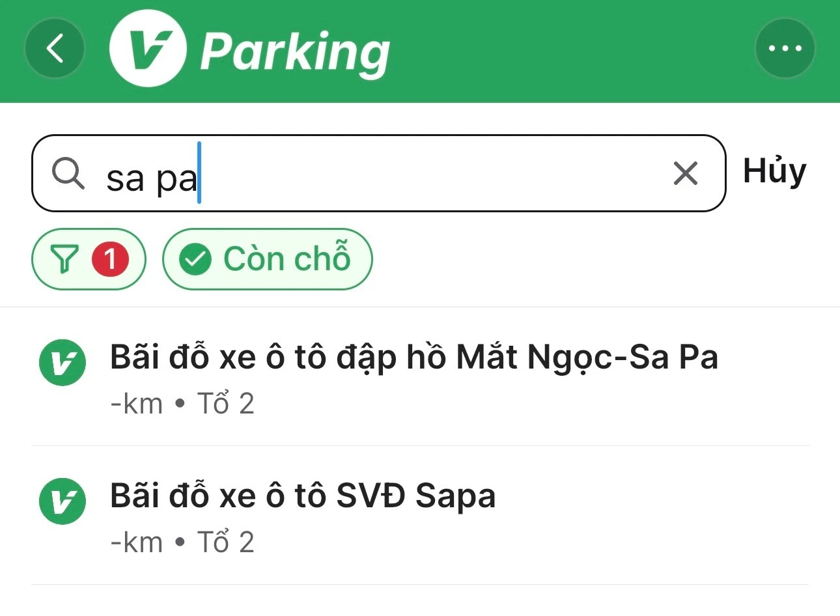Tap the back arrow in the header
The image size is (840, 616).
(55, 49)
